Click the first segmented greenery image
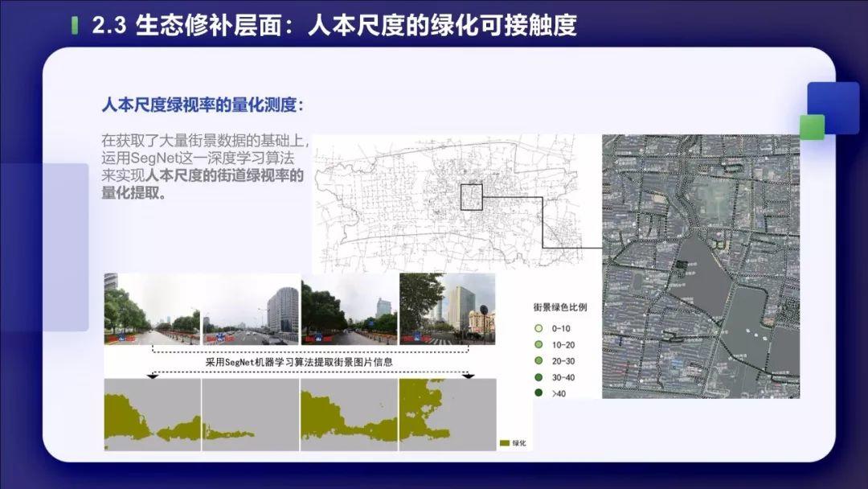This screenshot has width=868, height=489. (152, 415)
